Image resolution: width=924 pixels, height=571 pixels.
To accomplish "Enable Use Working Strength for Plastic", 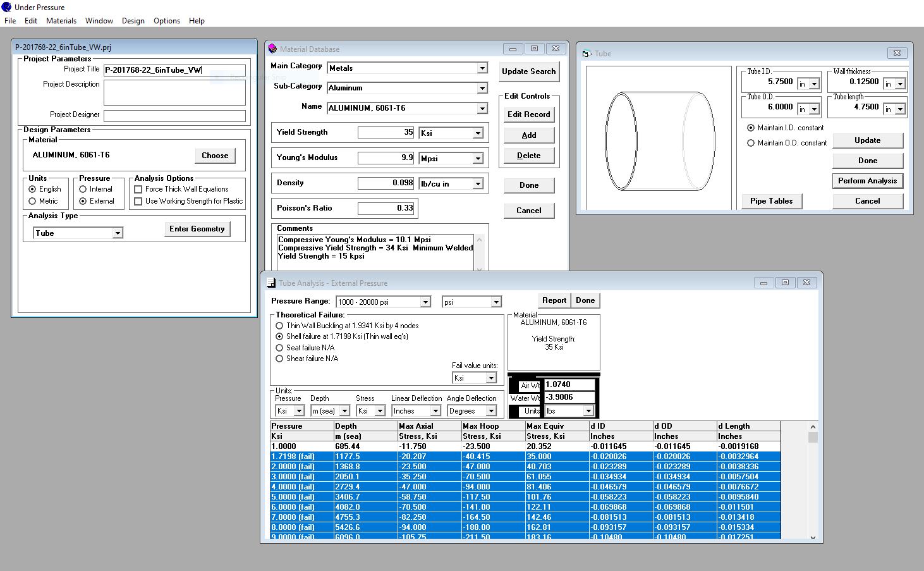I will pyautogui.click(x=138, y=201).
